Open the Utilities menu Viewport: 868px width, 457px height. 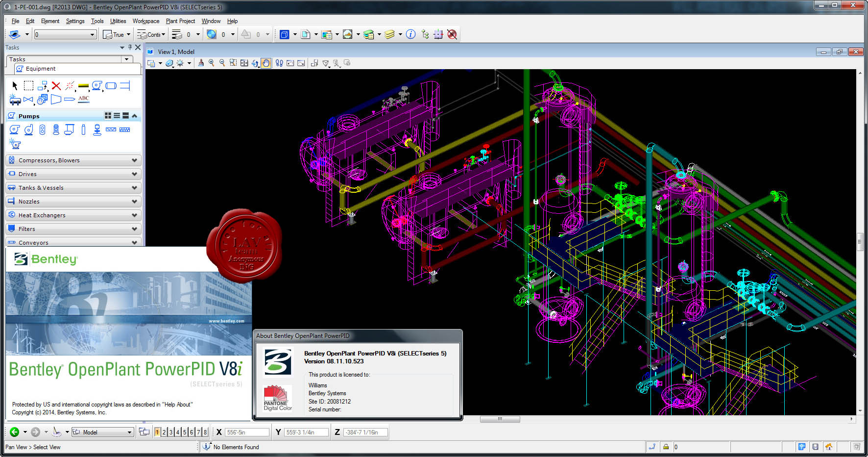[x=118, y=21]
